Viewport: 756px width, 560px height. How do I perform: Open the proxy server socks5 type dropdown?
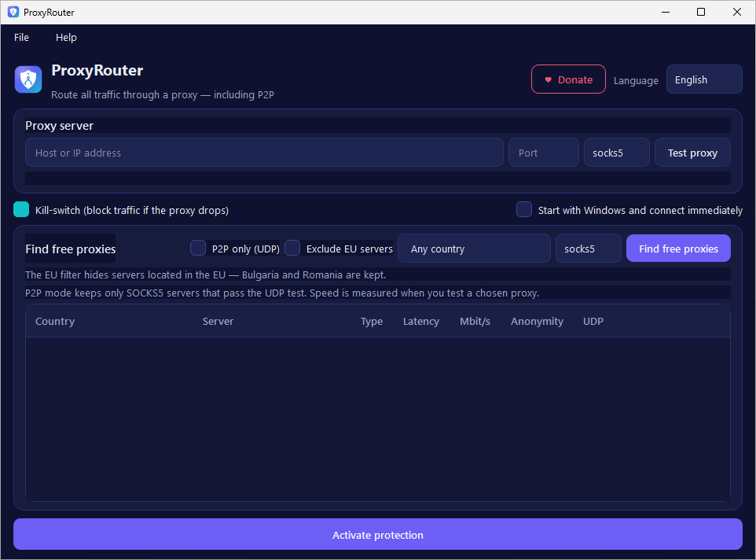point(617,153)
